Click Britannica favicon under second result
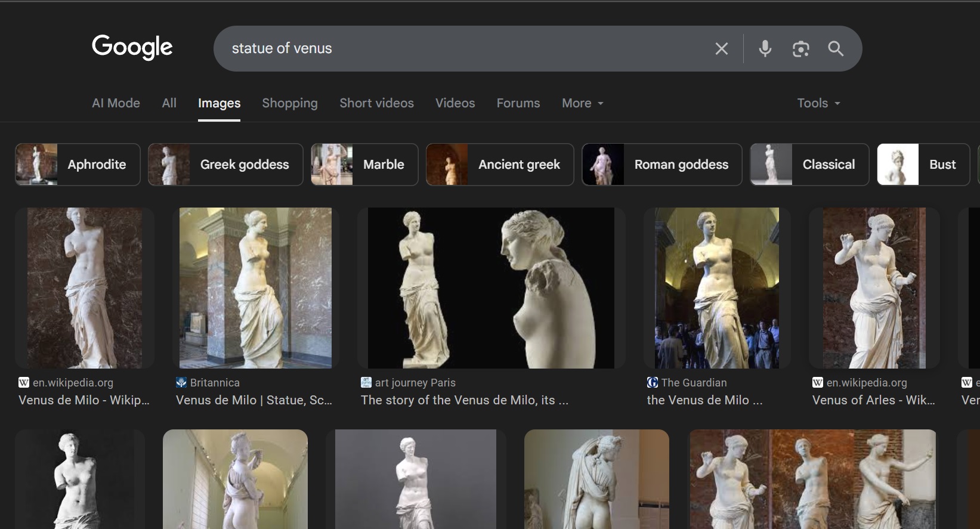The image size is (980, 529). pos(181,382)
